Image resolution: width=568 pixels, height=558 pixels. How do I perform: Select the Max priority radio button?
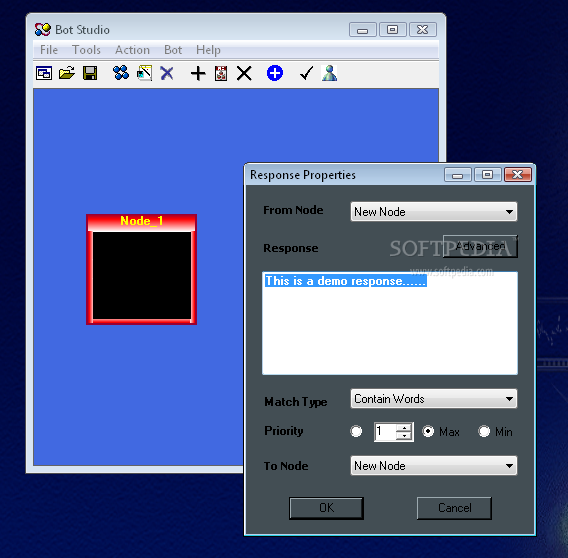pos(428,431)
